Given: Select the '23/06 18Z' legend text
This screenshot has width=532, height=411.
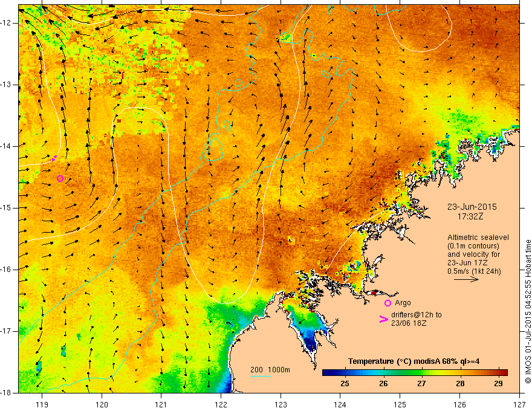Looking at the screenshot, I should [409, 323].
